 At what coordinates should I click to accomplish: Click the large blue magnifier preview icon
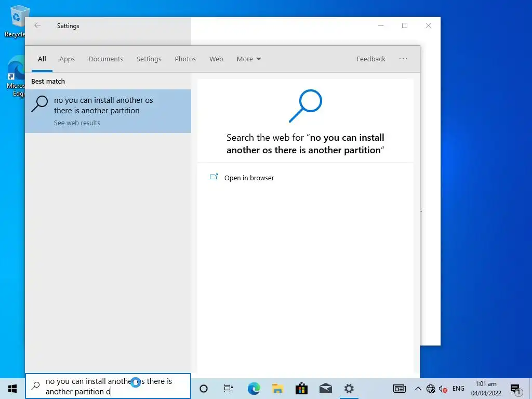tap(305, 105)
